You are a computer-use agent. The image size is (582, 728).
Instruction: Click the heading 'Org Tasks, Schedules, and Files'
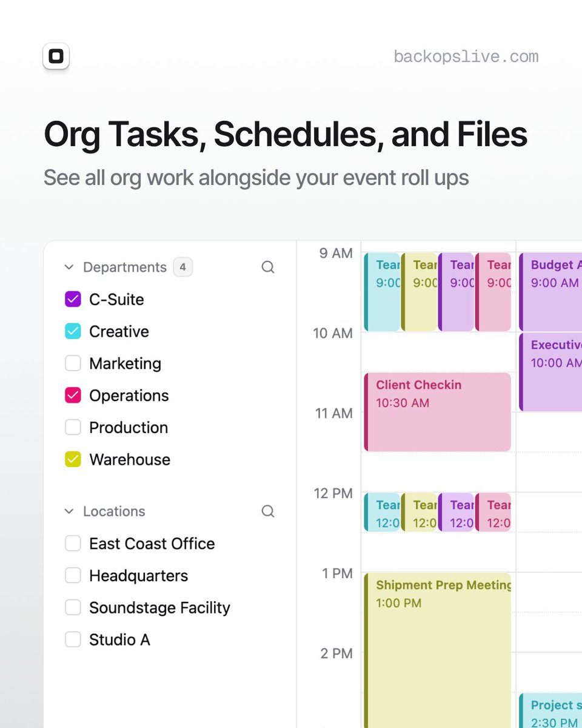coord(286,134)
